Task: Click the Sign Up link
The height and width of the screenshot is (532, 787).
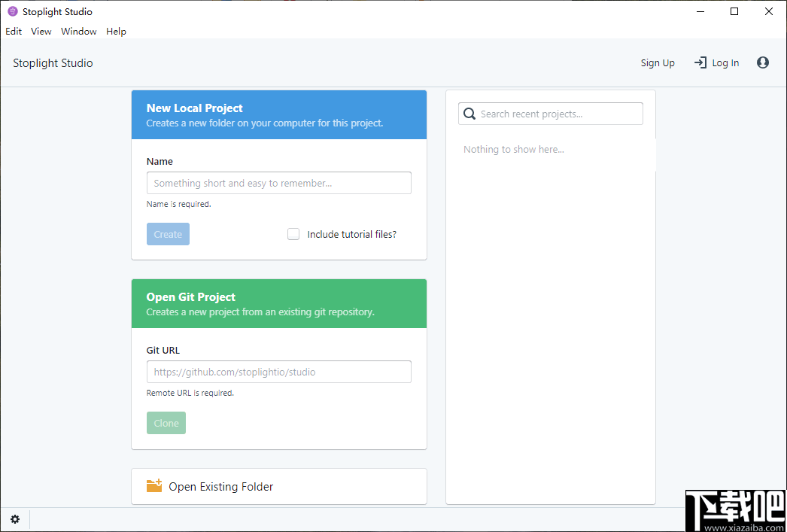Action: coord(658,63)
